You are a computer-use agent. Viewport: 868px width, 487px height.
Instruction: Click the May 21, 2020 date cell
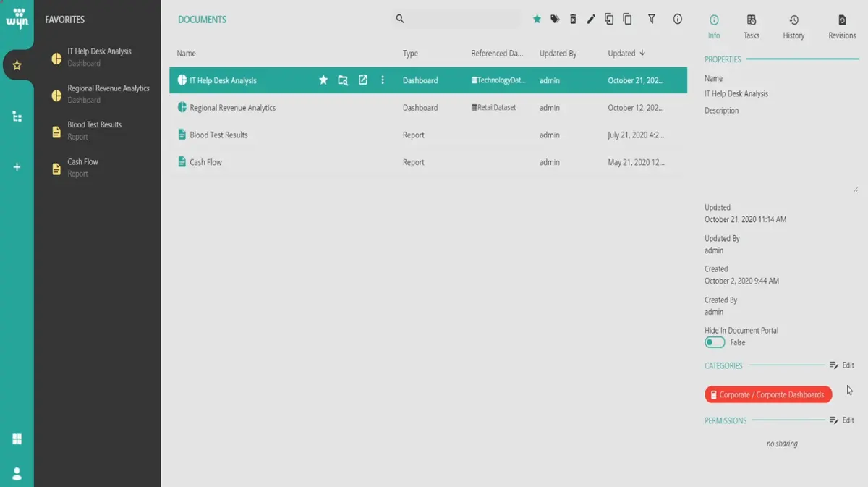[x=636, y=162]
